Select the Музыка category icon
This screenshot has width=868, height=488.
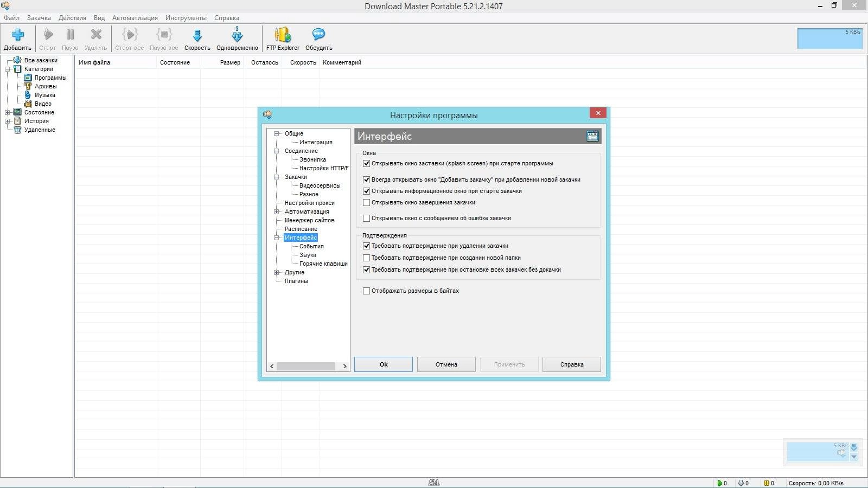28,95
